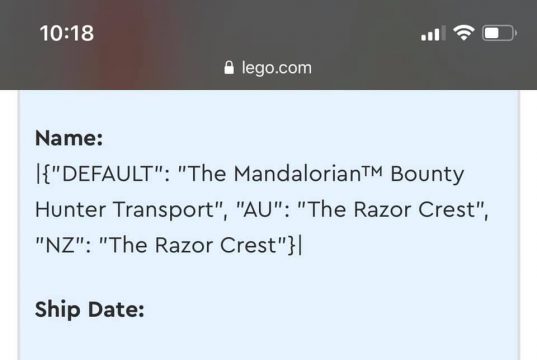The width and height of the screenshot is (537, 360).
Task: Click empty blue panel area below Ship Date
Action: tap(268, 343)
